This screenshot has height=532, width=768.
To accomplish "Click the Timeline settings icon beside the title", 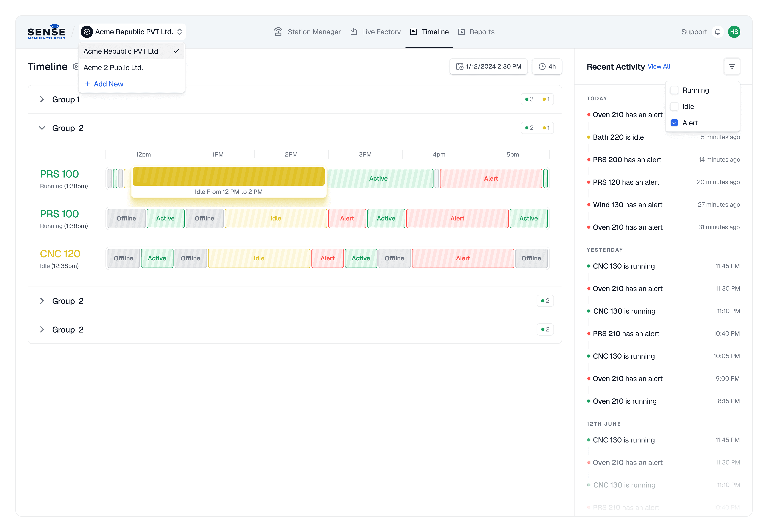I will click(x=76, y=67).
